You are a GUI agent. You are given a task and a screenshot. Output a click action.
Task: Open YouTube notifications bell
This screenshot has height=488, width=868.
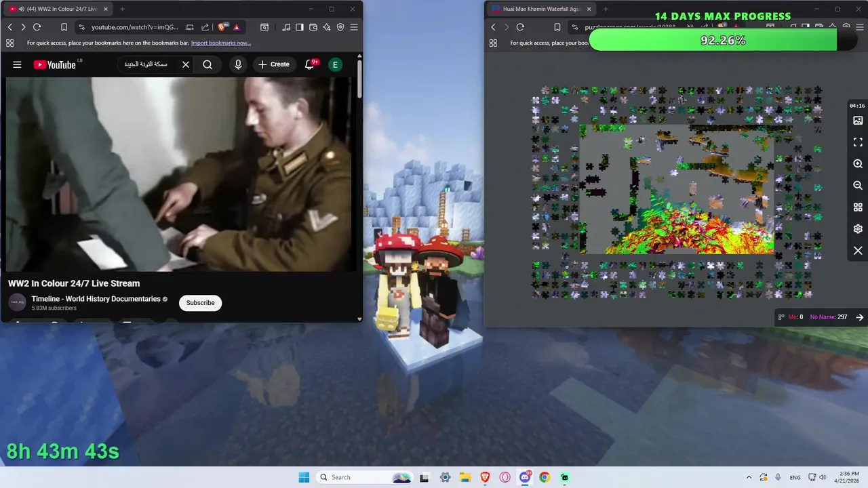tap(310, 64)
